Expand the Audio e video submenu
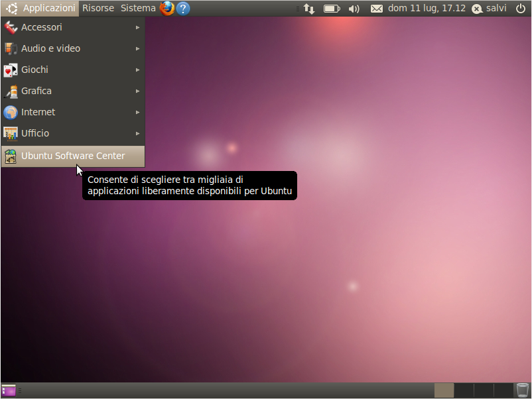532x399 pixels. tap(73, 48)
